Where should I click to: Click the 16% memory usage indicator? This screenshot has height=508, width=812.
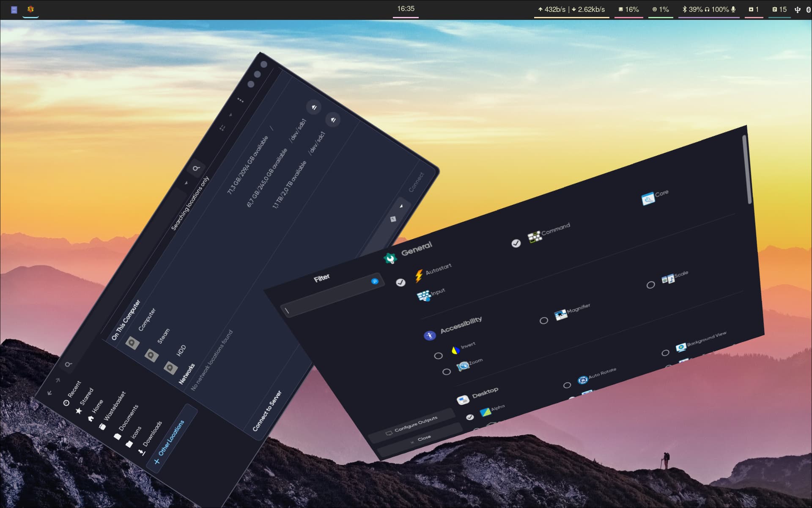628,9
